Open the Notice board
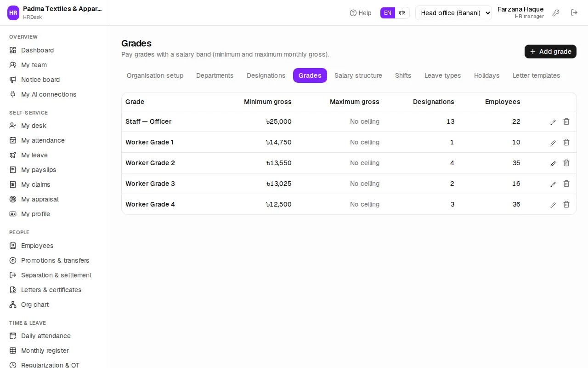The width and height of the screenshot is (588, 368). [x=55, y=80]
